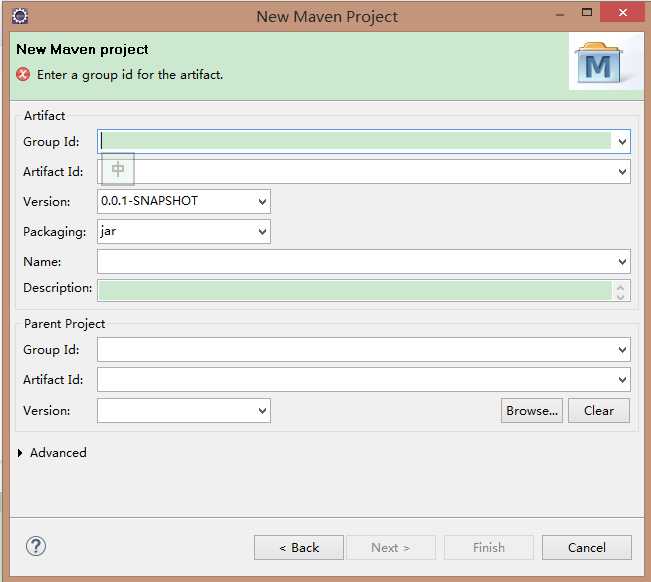Go to the previous page with Back

point(299,548)
